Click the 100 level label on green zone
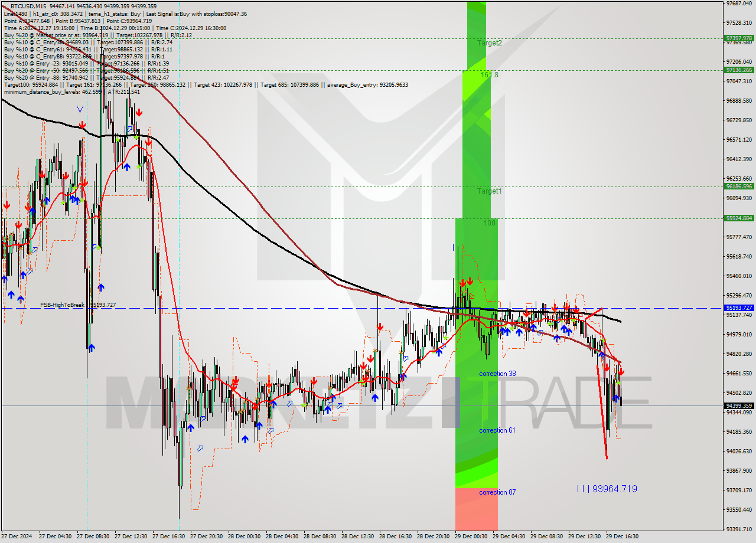Image resolution: width=756 pixels, height=543 pixels. (490, 223)
